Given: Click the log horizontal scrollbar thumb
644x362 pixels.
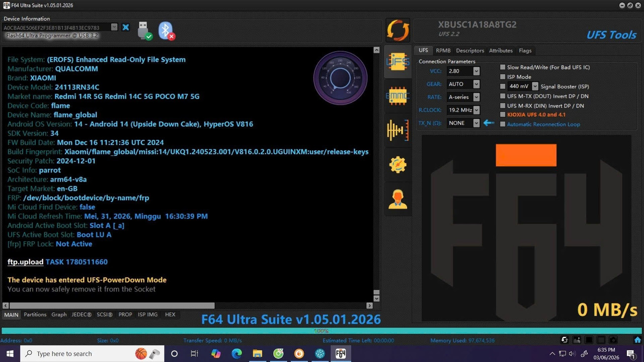Looking at the screenshot, I should pyautogui.click(x=112, y=305).
